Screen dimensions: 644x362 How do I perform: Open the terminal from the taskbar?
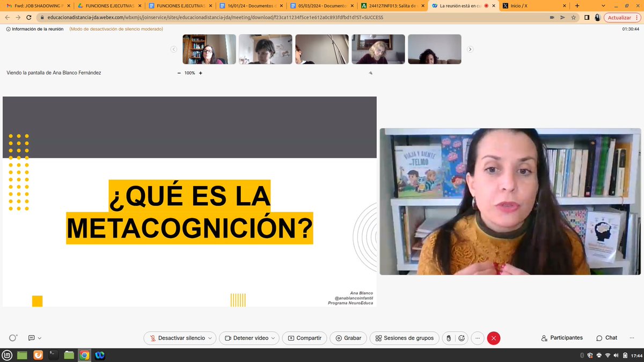(x=54, y=355)
